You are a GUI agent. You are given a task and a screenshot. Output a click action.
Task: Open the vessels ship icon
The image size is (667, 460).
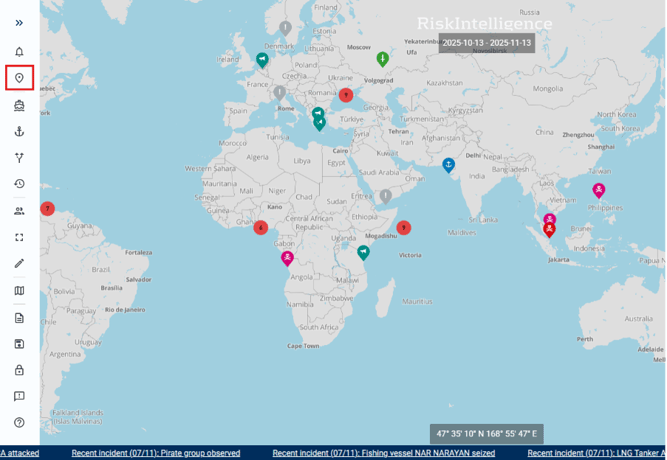tap(19, 105)
